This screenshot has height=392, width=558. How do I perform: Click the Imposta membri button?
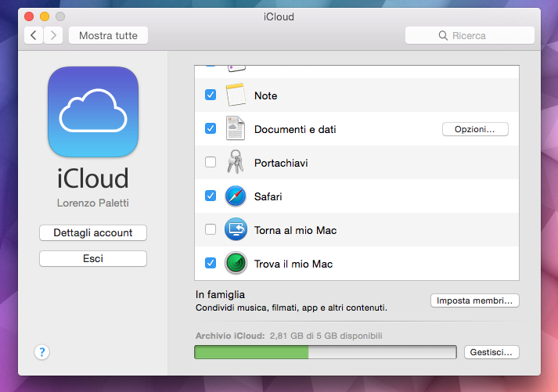[x=475, y=300]
